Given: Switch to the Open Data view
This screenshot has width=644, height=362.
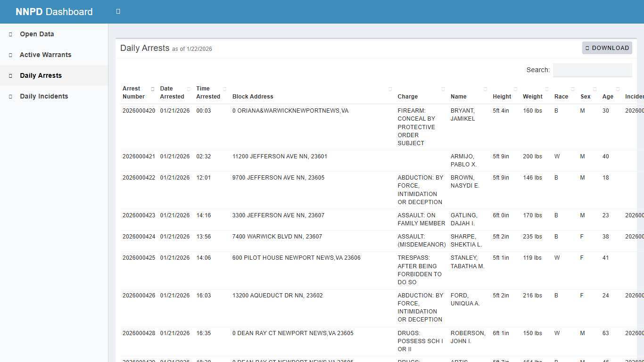Looking at the screenshot, I should coord(37,34).
